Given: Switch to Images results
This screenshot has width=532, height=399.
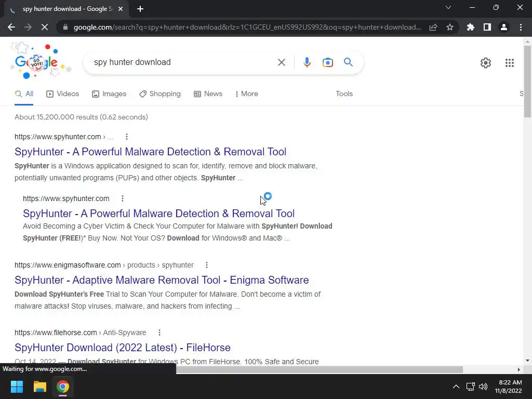Looking at the screenshot, I should 109,94.
